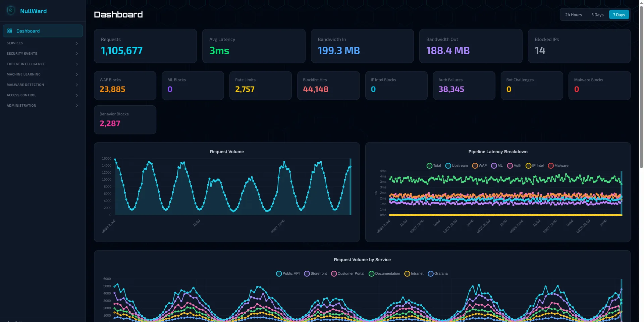Expand the Administration section chevron
The height and width of the screenshot is (322, 644).
click(77, 106)
